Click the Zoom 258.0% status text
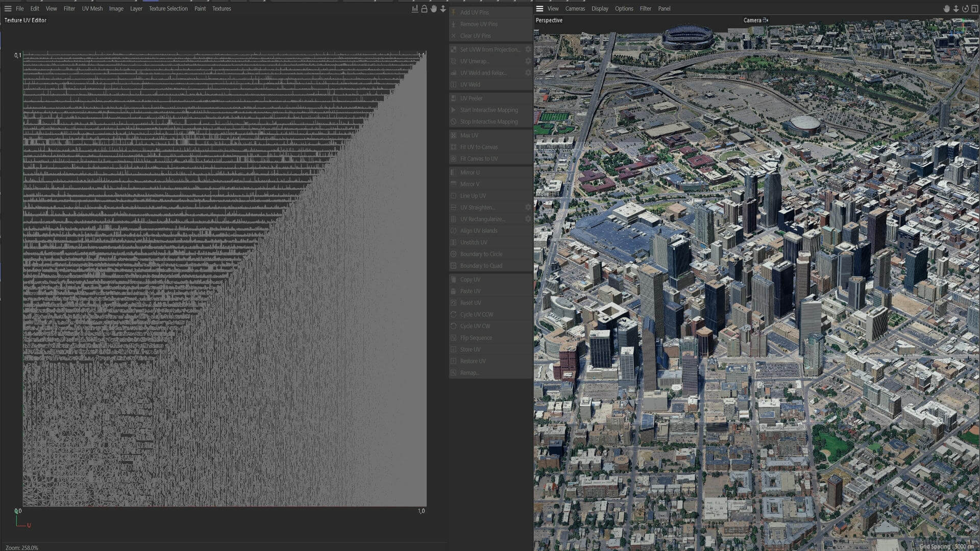The image size is (980, 551). pos(22,547)
